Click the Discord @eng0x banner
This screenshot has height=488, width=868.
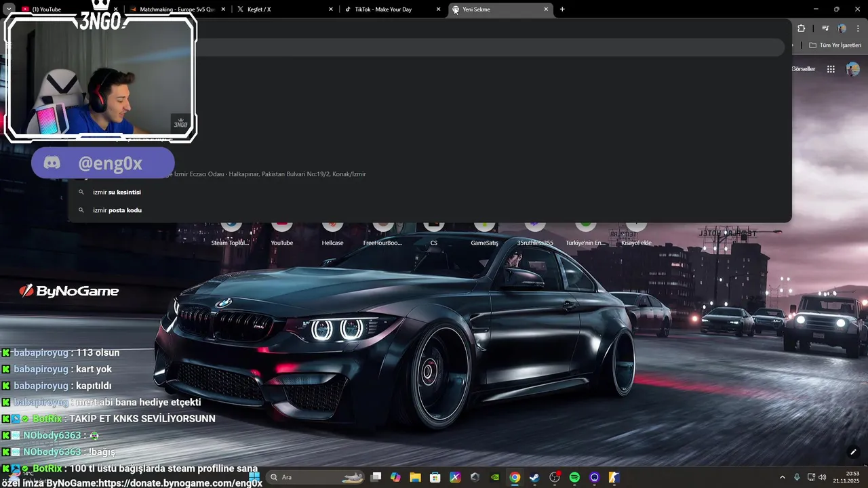103,163
